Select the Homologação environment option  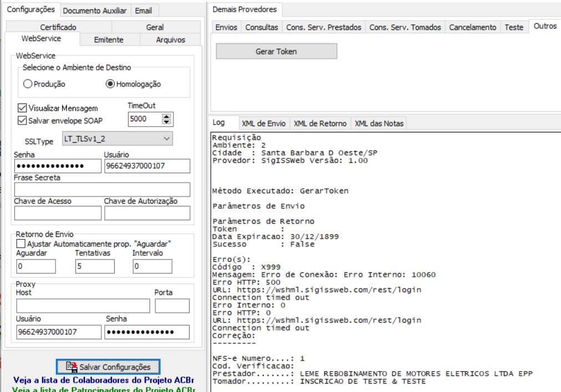click(110, 84)
